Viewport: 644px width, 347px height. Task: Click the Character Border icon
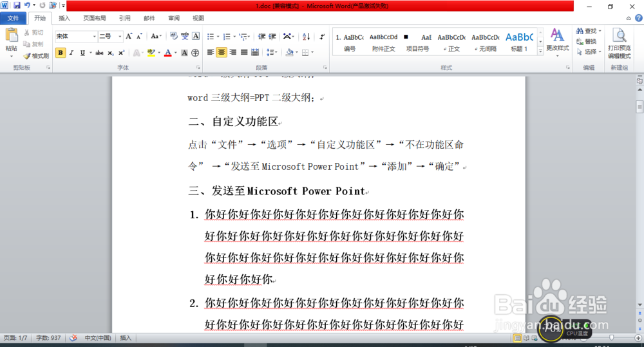point(196,37)
